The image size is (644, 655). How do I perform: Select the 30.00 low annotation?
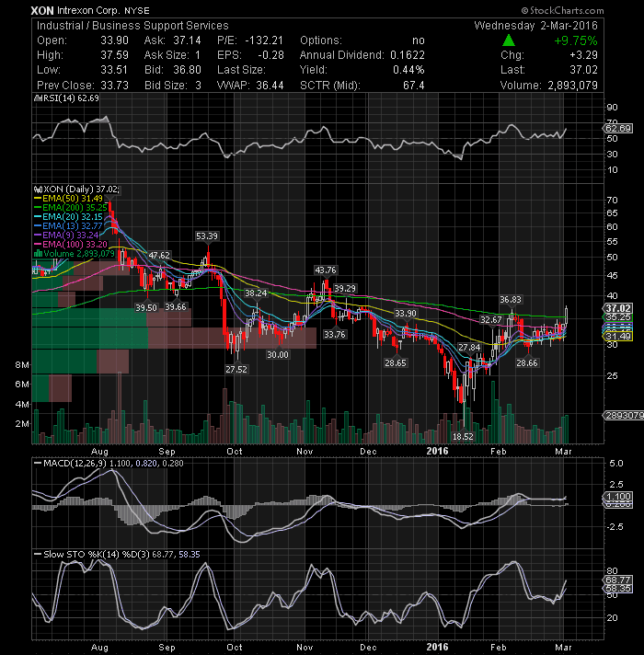coord(278,355)
